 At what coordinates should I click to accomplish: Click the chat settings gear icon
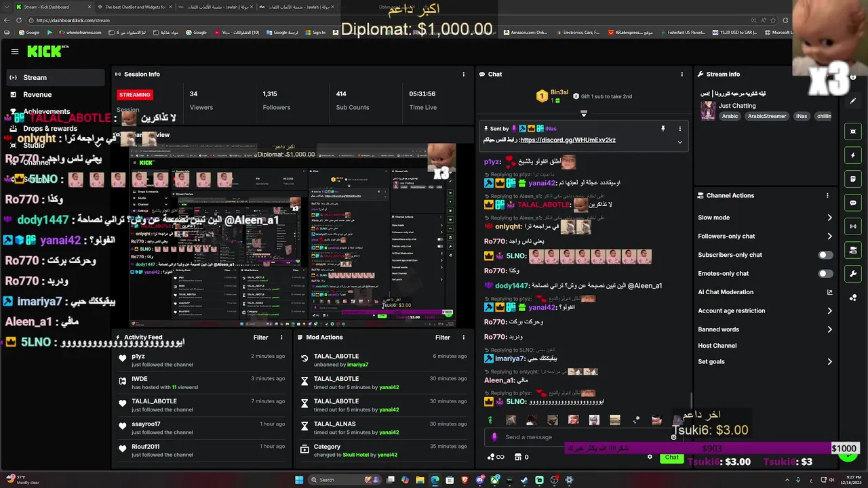click(650, 457)
